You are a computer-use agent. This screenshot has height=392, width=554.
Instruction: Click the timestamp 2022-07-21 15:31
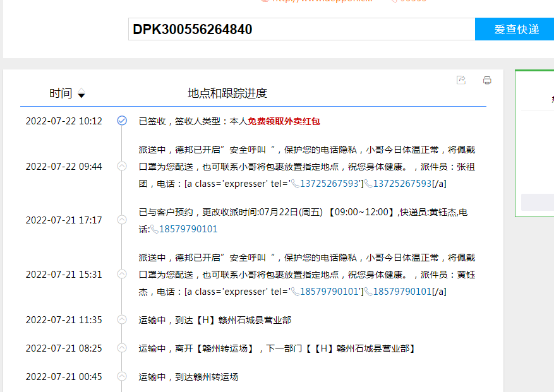[64, 275]
